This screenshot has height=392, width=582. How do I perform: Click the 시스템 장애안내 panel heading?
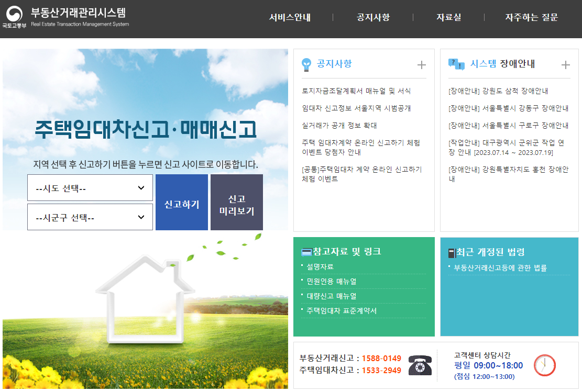[502, 64]
